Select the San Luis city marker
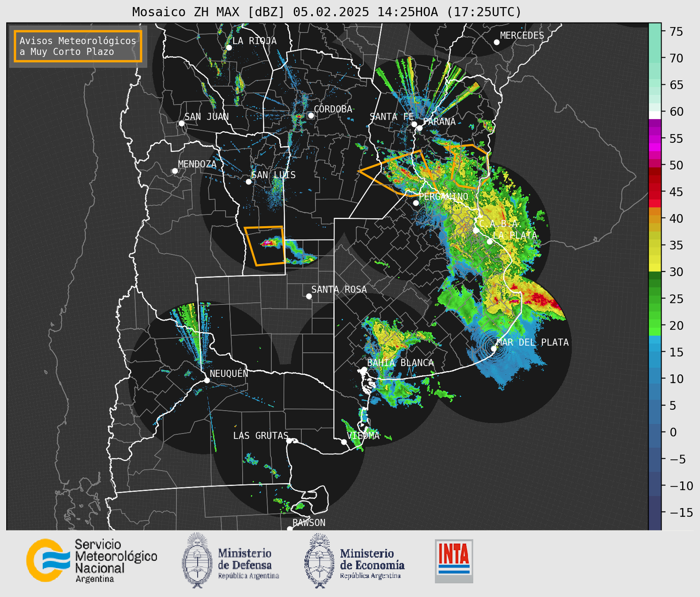This screenshot has height=597, width=700. (249, 182)
